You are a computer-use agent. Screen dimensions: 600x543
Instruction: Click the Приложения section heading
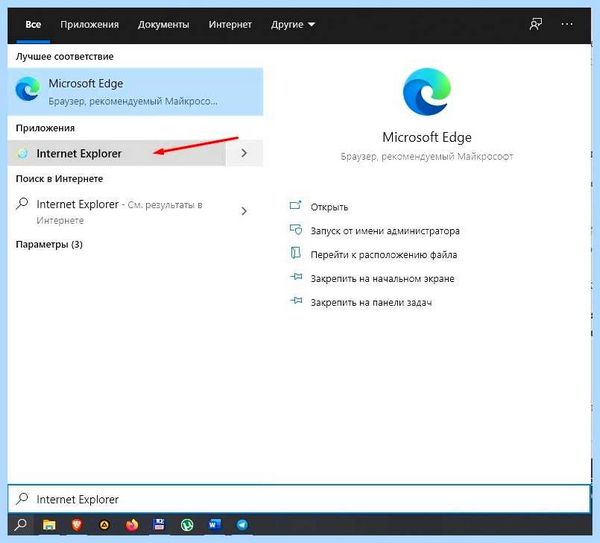pyautogui.click(x=45, y=128)
